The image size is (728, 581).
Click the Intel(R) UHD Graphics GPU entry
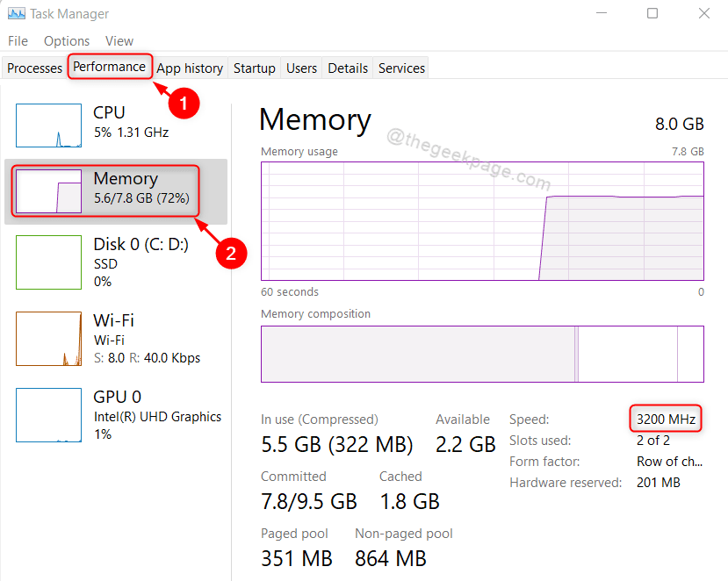point(156,416)
